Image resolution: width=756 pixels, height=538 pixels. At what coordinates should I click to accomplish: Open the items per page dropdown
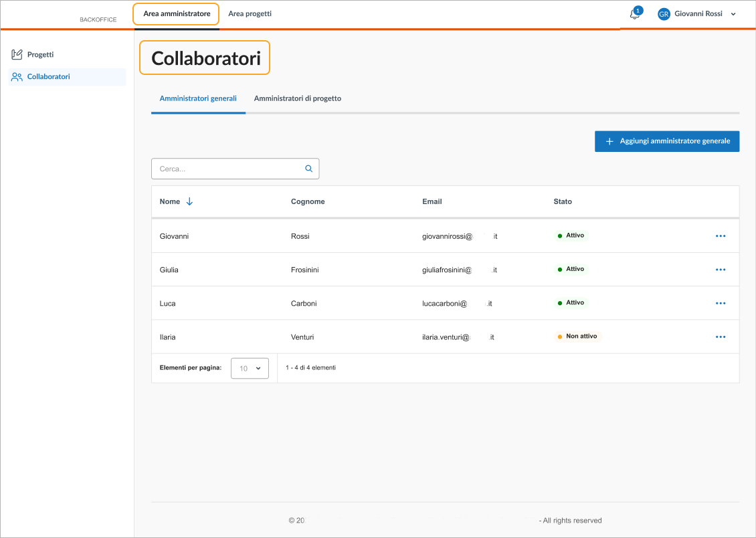(x=250, y=368)
